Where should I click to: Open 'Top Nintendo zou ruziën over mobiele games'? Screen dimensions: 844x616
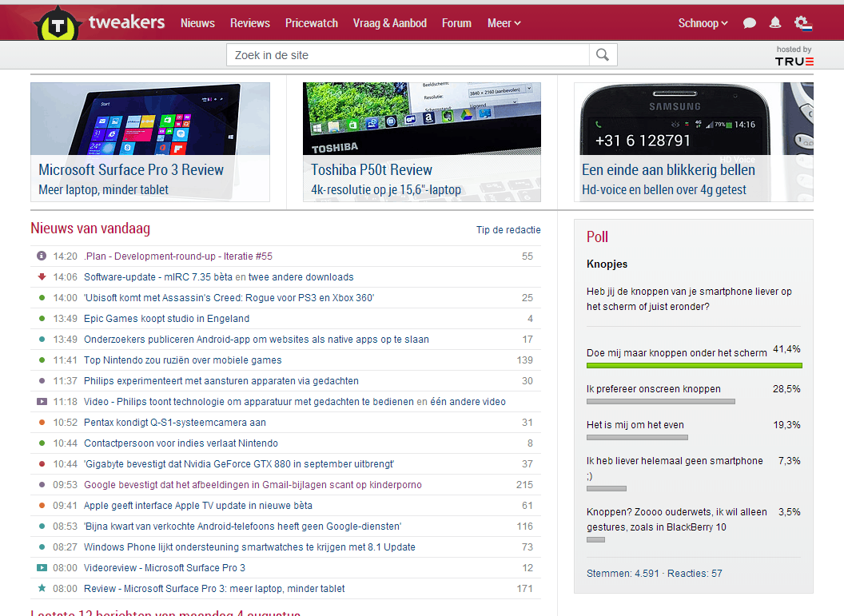(183, 360)
